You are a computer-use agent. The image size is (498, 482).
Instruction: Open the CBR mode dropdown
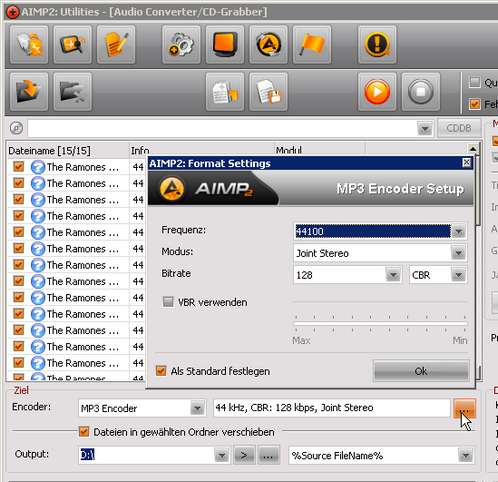click(459, 275)
